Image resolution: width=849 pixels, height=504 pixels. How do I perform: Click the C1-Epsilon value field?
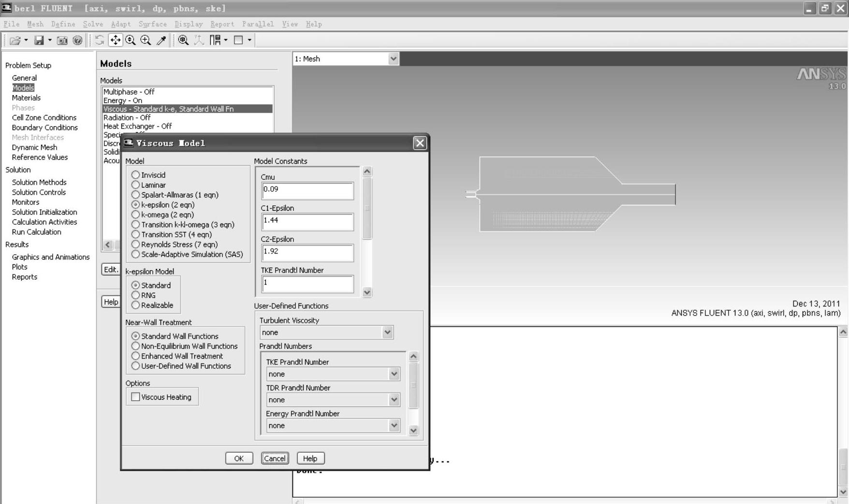coord(307,222)
